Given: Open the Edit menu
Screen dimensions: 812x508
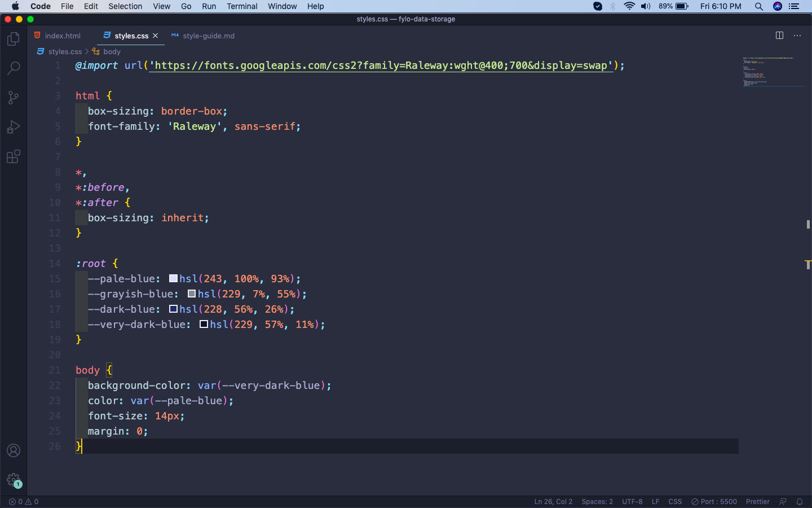Looking at the screenshot, I should coord(91,6).
